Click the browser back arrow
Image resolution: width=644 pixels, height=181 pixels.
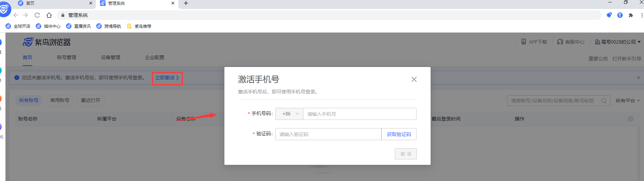[16, 15]
